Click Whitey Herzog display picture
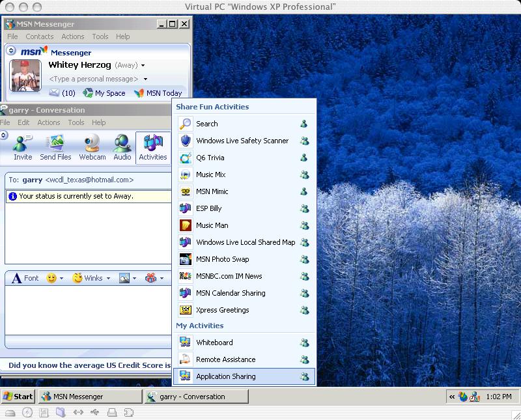 point(25,76)
